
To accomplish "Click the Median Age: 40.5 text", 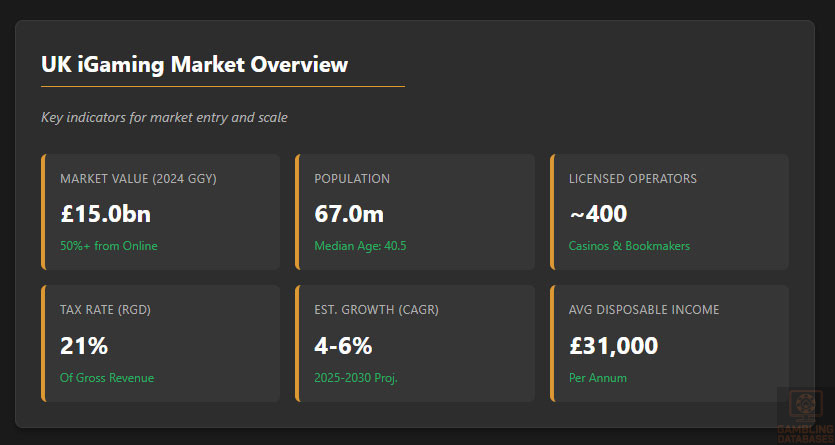I will [x=360, y=246].
